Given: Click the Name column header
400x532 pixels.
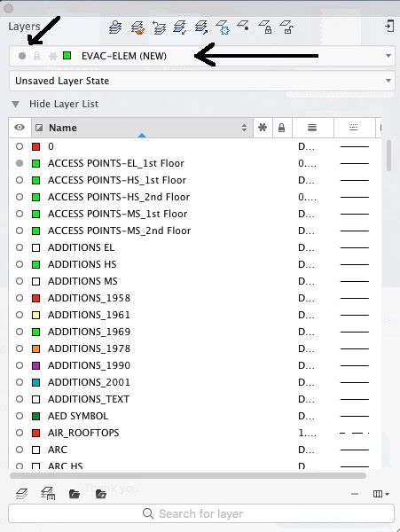Looking at the screenshot, I should [x=143, y=128].
